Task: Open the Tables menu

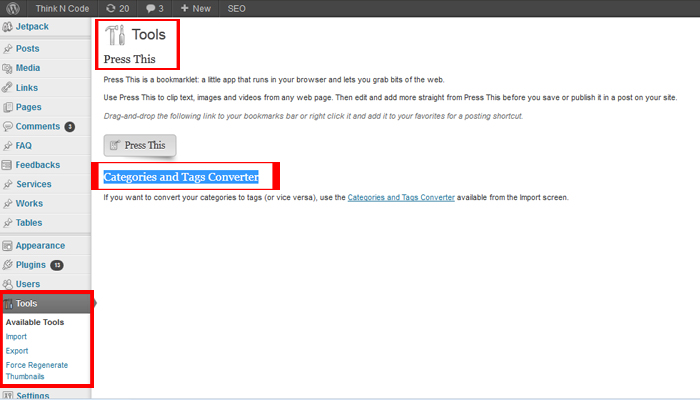Action: click(29, 222)
